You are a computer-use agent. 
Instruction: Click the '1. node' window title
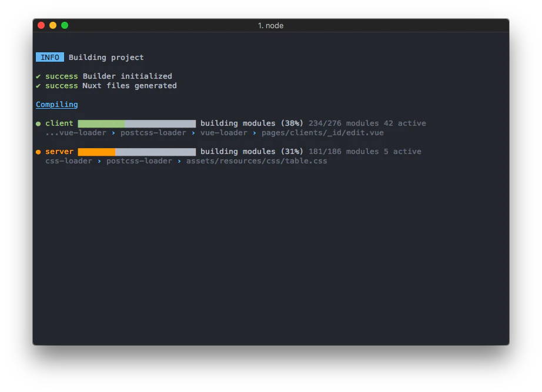coord(270,26)
